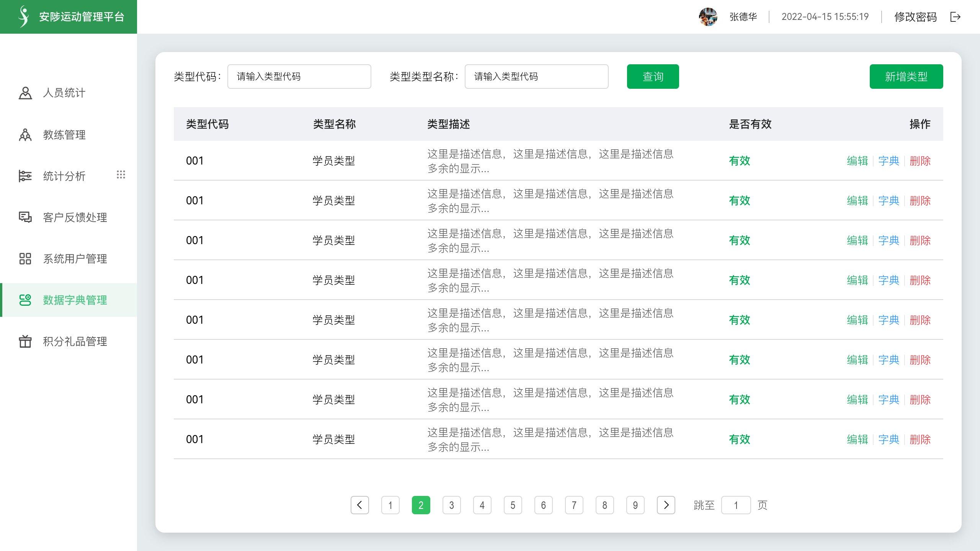Viewport: 980px width, 551px height.
Task: Go to previous page with left chevron
Action: point(360,505)
